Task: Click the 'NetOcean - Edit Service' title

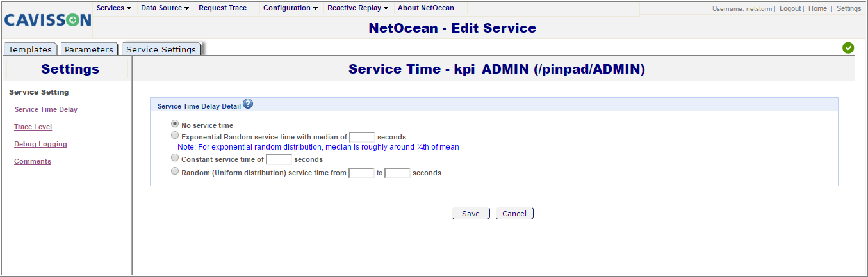Action: coord(452,28)
